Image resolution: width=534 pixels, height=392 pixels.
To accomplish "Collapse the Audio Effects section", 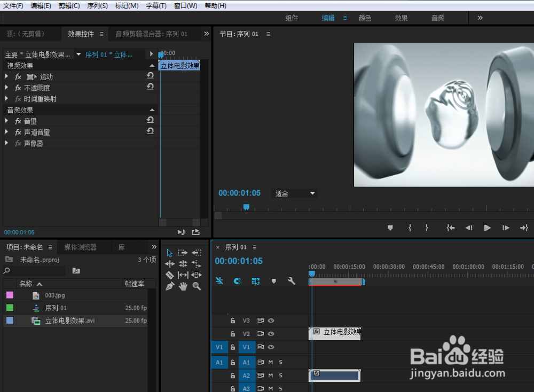I will pos(152,109).
